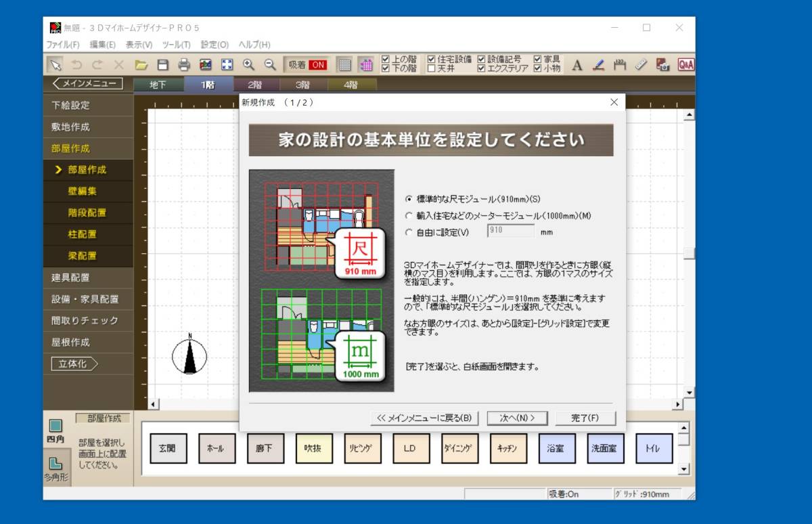Open the ファイル menu
This screenshot has height=524, width=812.
pyautogui.click(x=62, y=45)
